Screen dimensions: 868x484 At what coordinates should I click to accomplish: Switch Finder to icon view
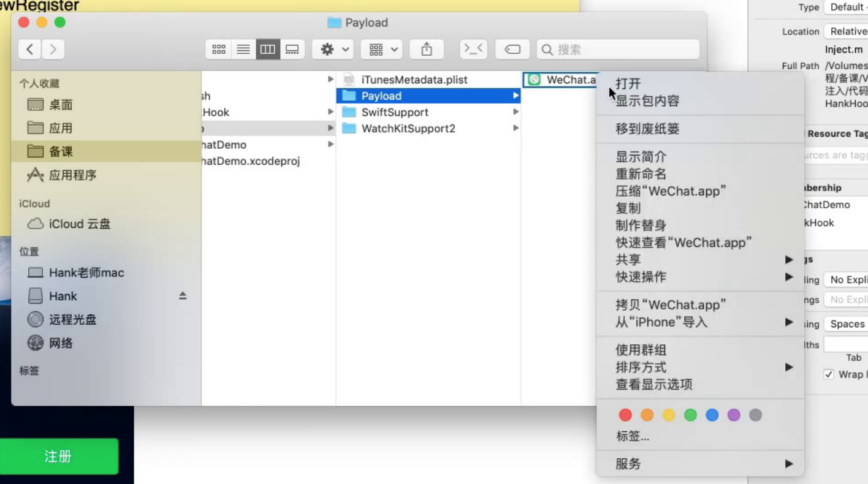pos(218,50)
